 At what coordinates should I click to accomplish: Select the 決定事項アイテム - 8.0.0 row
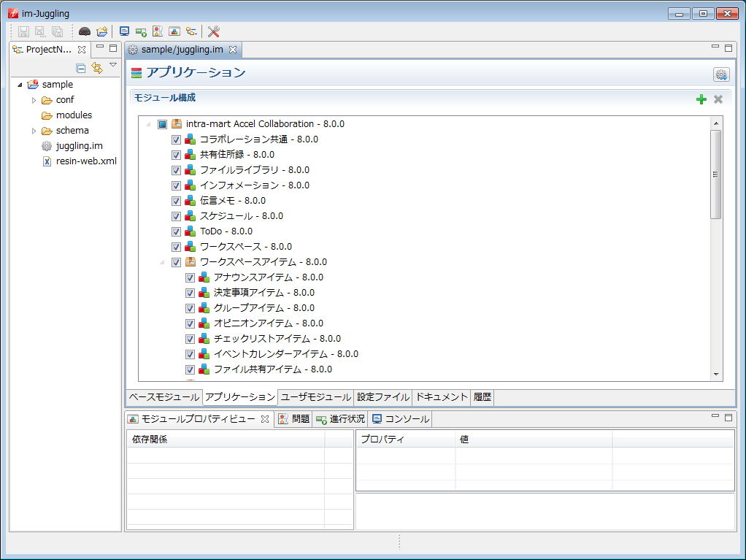coord(264,293)
